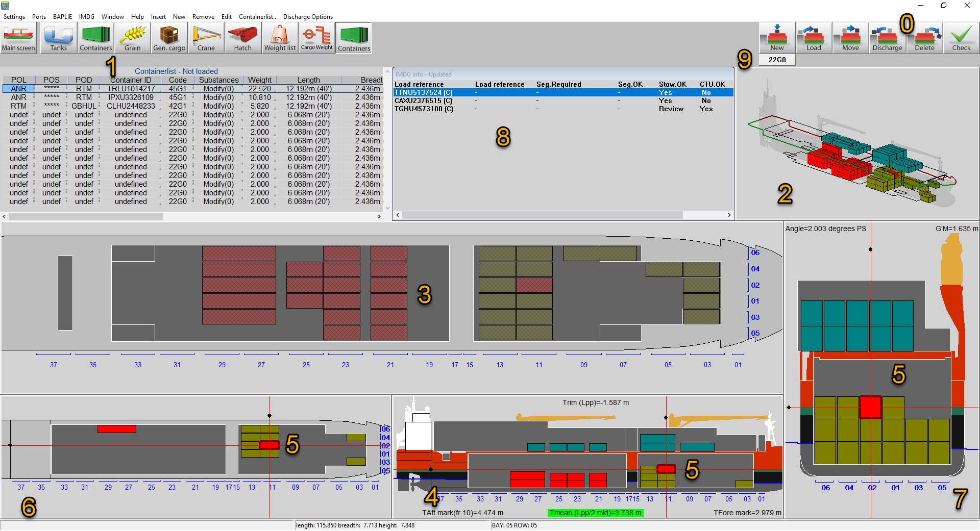Select the active Containers tab icon
Image resolution: width=980 pixels, height=531 pixels.
click(x=354, y=38)
